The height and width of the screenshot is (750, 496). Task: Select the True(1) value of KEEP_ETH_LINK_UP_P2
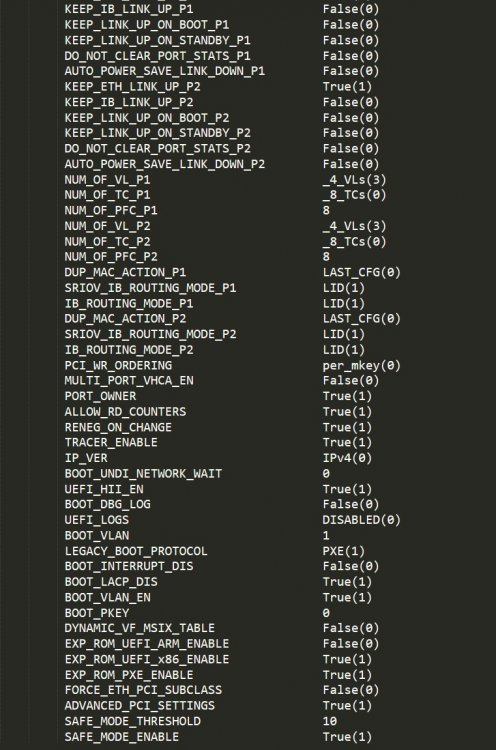(x=347, y=87)
